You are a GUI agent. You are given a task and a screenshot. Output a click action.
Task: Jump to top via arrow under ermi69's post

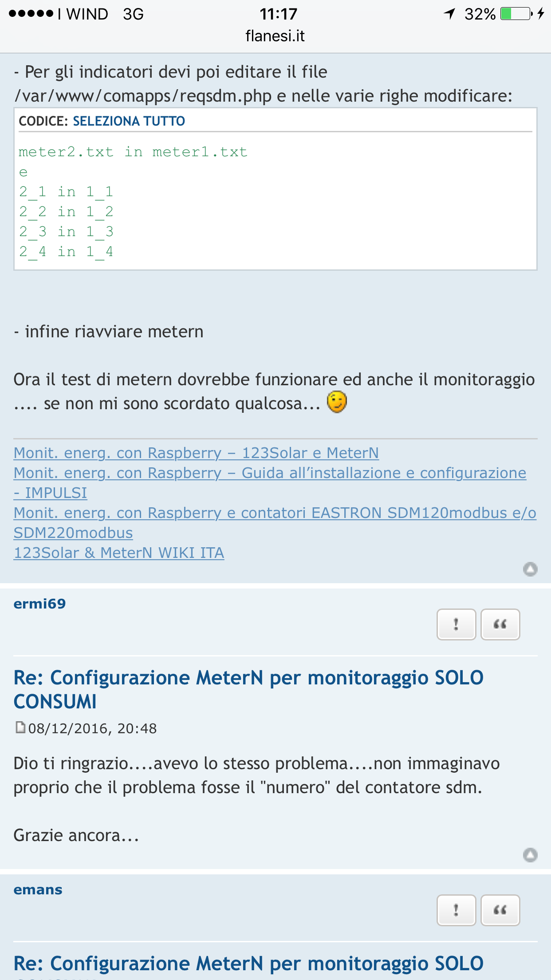[x=530, y=855]
